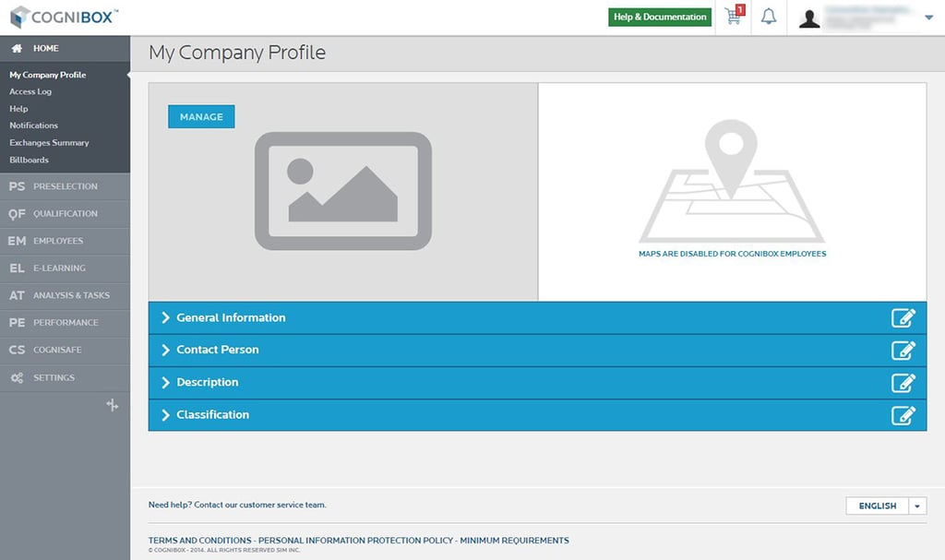Screen dimensions: 945x560
Task: Click the company image placeholder
Action: point(343,191)
